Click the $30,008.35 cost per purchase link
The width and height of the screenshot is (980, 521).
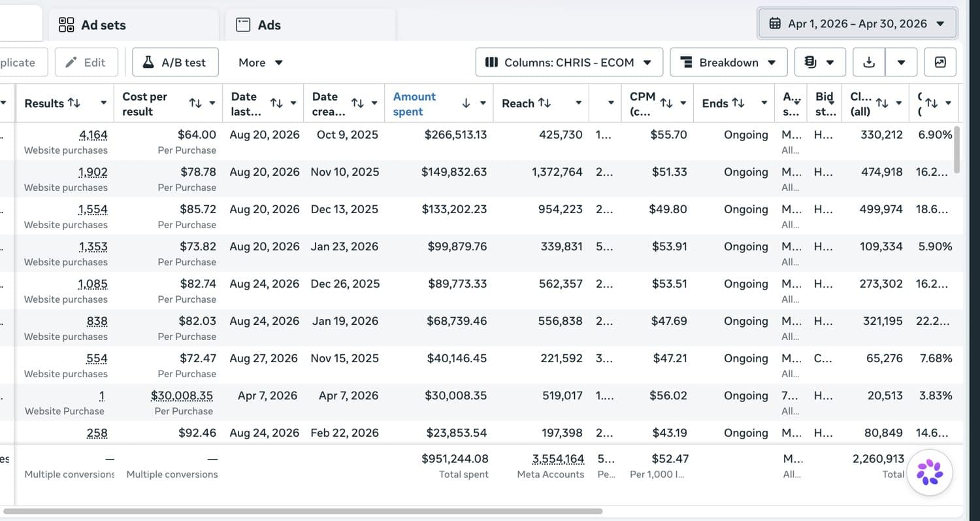point(182,395)
